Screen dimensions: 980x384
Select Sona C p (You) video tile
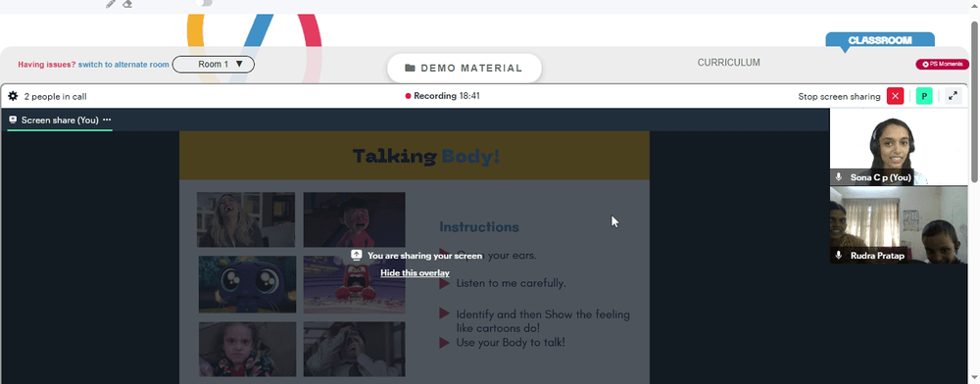point(899,147)
